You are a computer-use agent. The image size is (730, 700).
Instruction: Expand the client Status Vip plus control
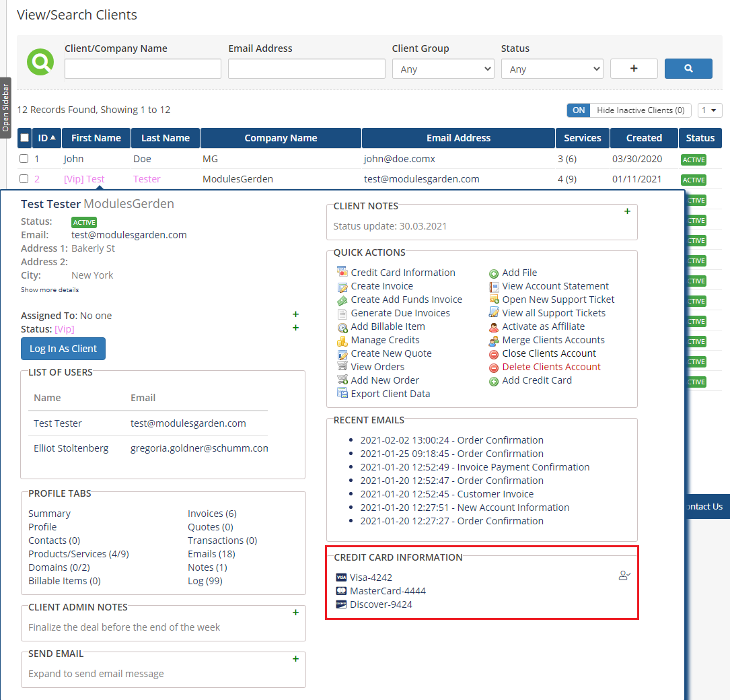[295, 328]
